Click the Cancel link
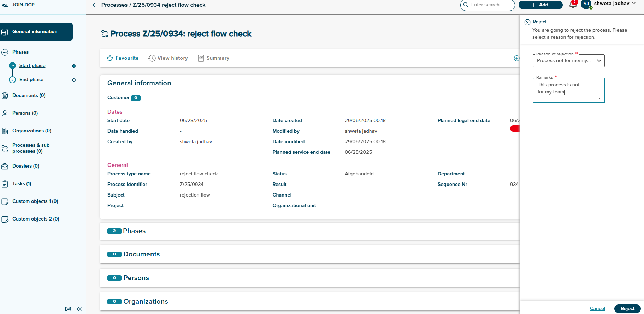This screenshot has height=314, width=644. pyautogui.click(x=597, y=309)
